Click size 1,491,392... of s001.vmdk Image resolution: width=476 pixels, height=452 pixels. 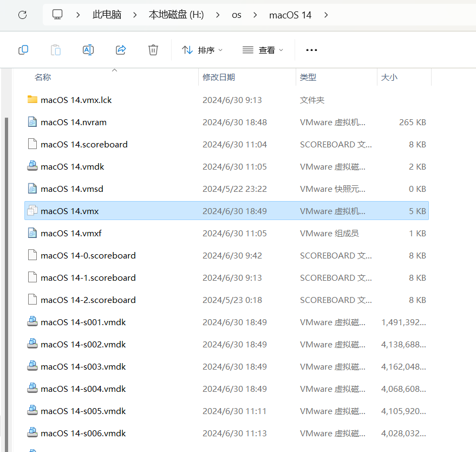[404, 322]
